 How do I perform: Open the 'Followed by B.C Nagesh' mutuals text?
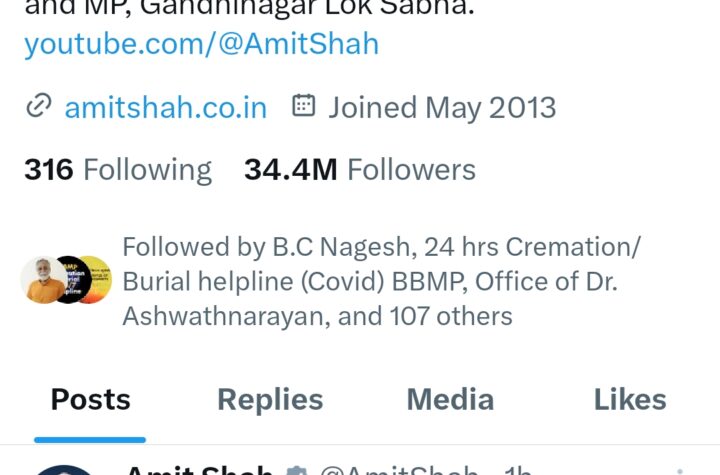coord(381,281)
